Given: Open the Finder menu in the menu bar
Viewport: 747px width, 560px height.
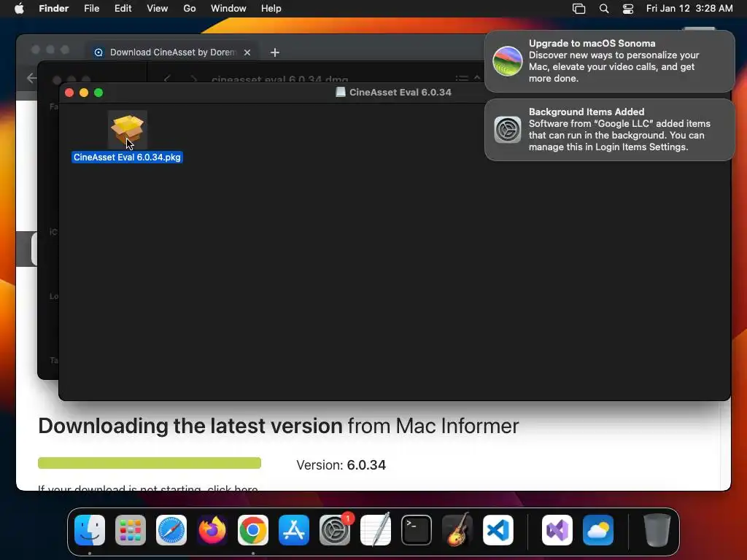Looking at the screenshot, I should (54, 9).
